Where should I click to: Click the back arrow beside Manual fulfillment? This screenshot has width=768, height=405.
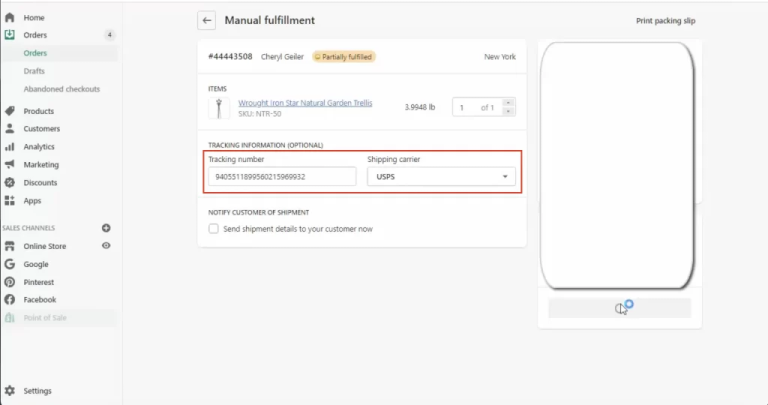pos(207,20)
